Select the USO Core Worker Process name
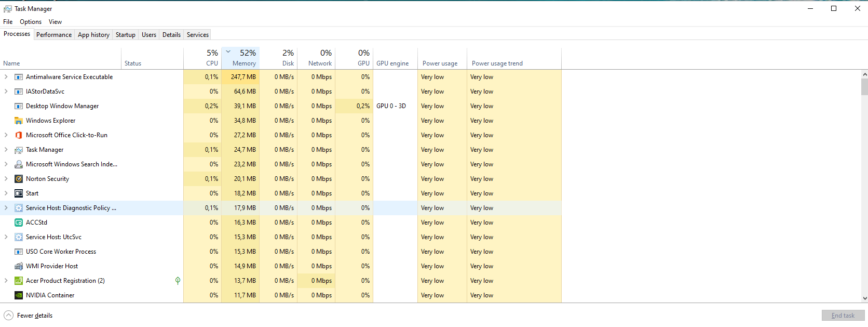This screenshot has width=868, height=327. click(61, 252)
